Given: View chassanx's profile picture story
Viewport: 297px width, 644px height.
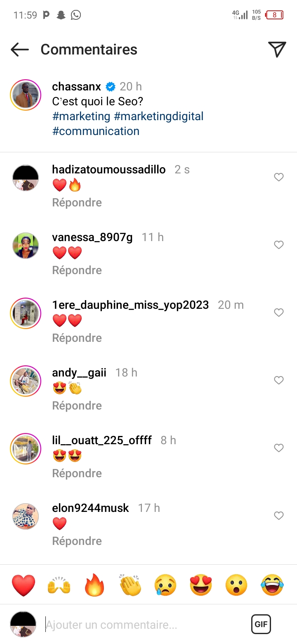Looking at the screenshot, I should 26,95.
